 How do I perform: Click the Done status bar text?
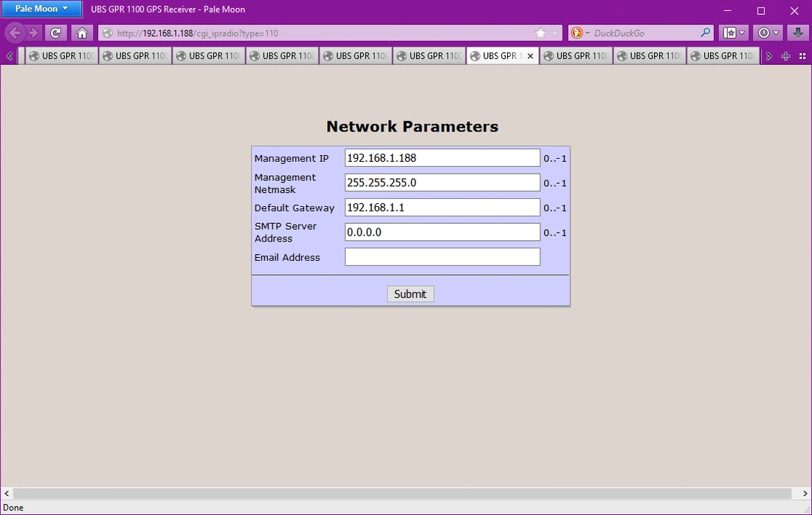[x=13, y=508]
